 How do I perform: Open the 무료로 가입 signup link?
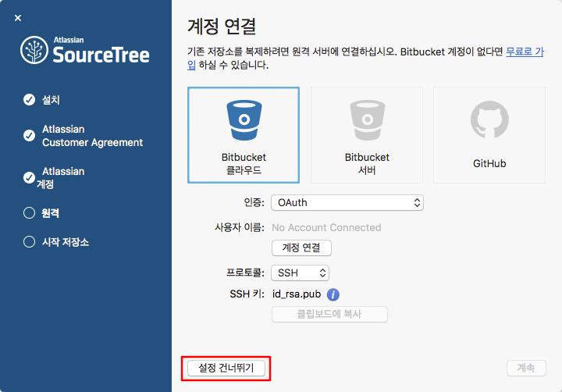click(x=525, y=52)
